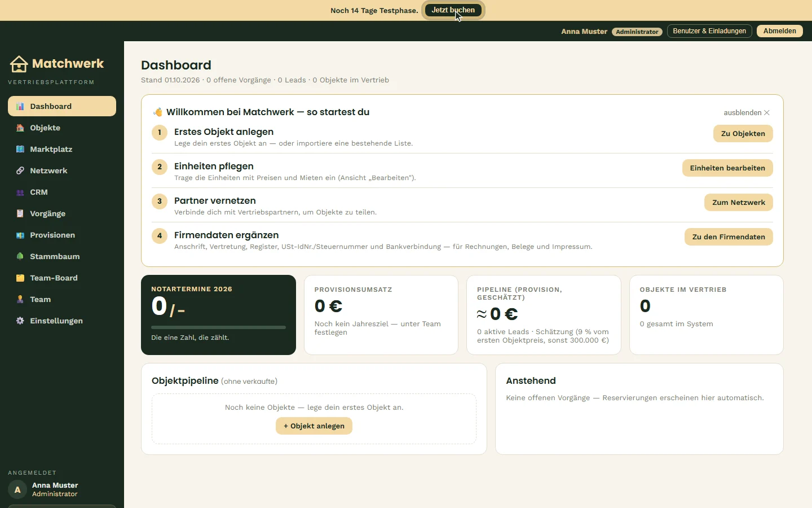812x508 pixels.
Task: Click the Zu Objekten button
Action: [743, 134]
